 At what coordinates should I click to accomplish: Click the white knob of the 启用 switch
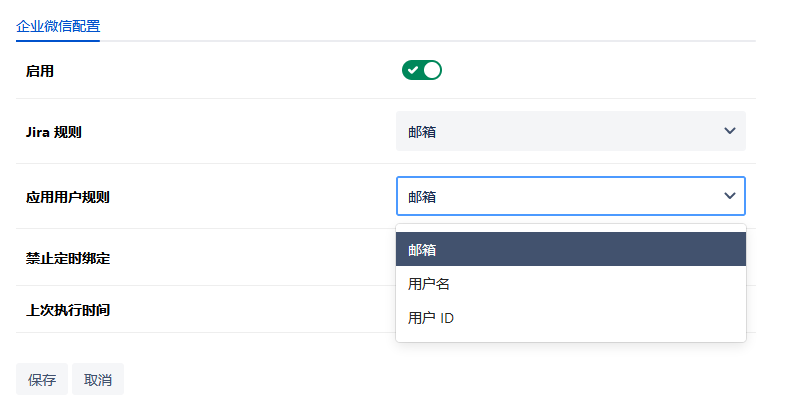(x=431, y=70)
